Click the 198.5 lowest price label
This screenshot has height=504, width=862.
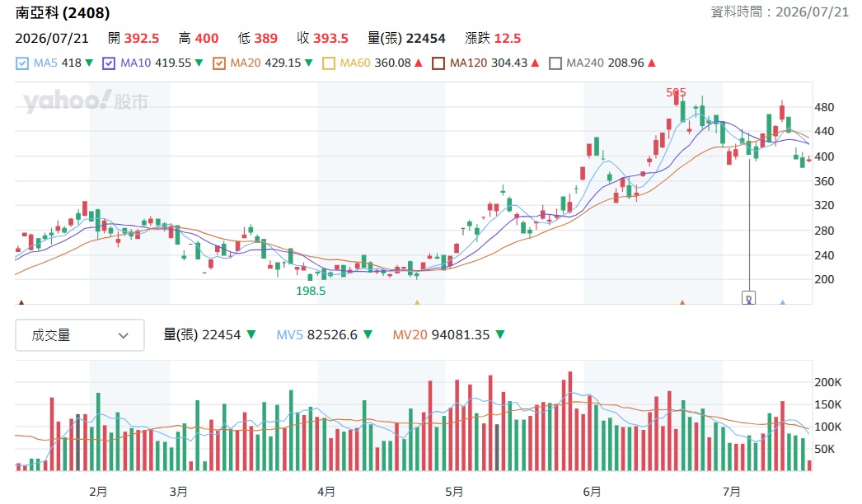pyautogui.click(x=311, y=291)
